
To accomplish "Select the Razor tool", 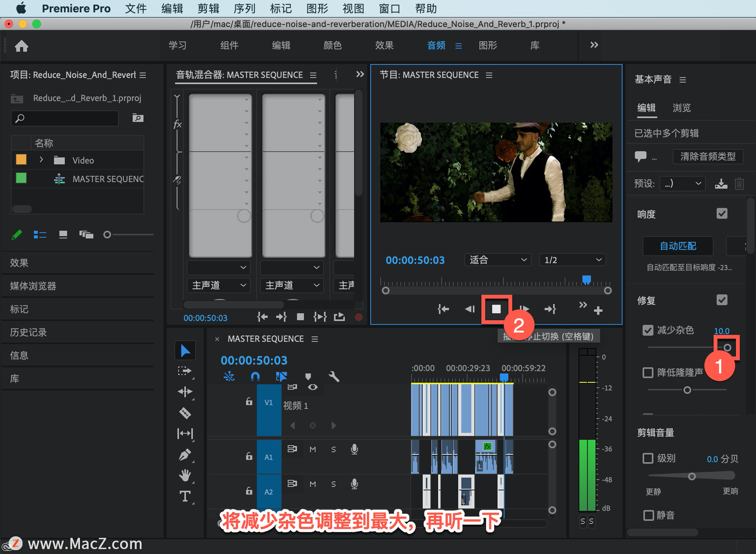I will coord(185,413).
